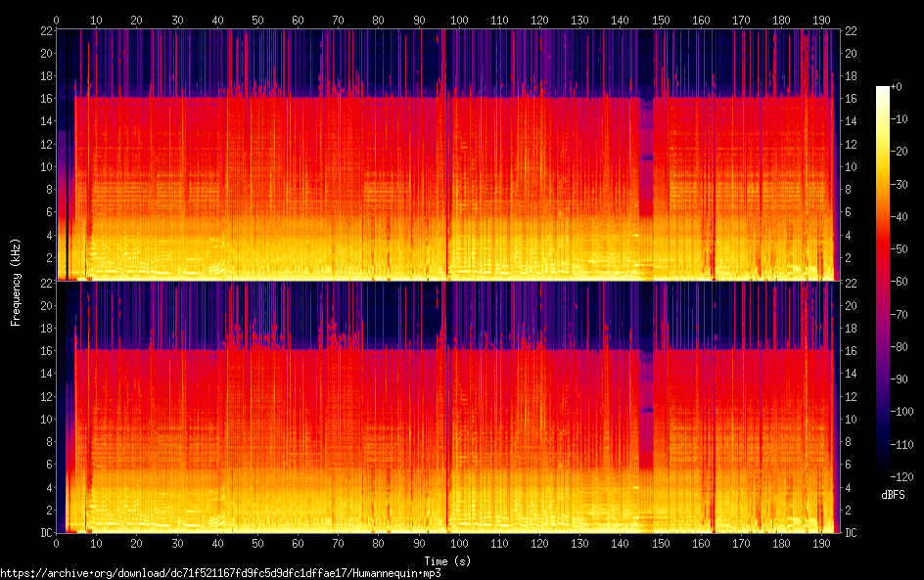Open the archive.org Humannequin.mp3 URL link

[220, 573]
